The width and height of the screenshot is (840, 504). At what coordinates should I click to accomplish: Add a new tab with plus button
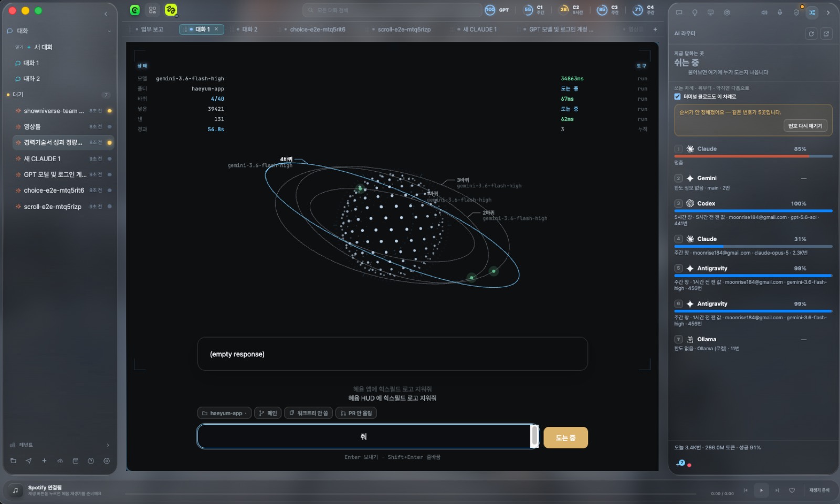pyautogui.click(x=655, y=29)
